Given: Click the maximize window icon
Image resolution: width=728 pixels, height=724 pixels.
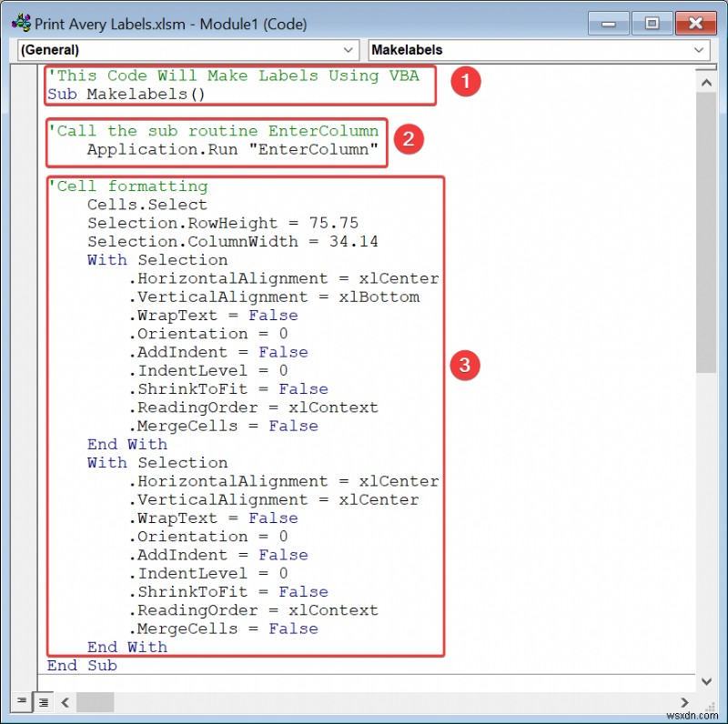Looking at the screenshot, I should [x=651, y=24].
